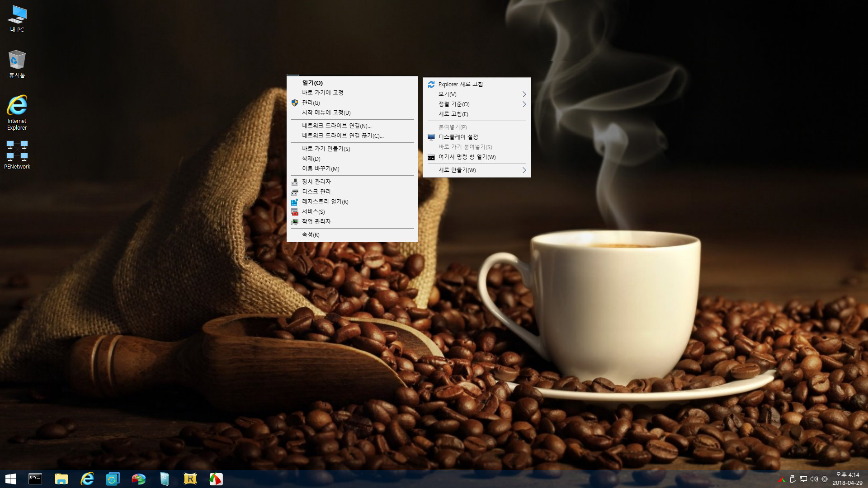Open the partition pie-chart taskbar app
Viewport: 868px width, 488px height.
click(x=138, y=479)
